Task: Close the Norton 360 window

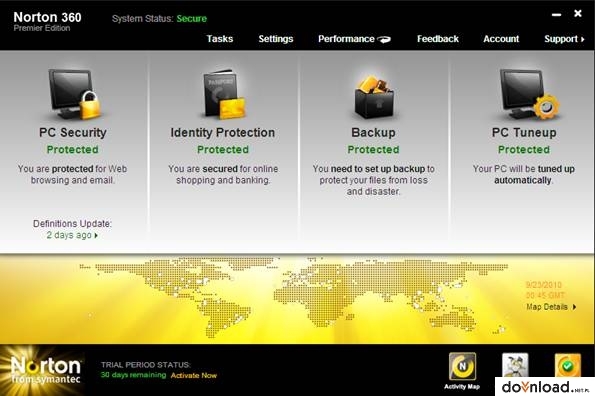Action: (x=578, y=14)
